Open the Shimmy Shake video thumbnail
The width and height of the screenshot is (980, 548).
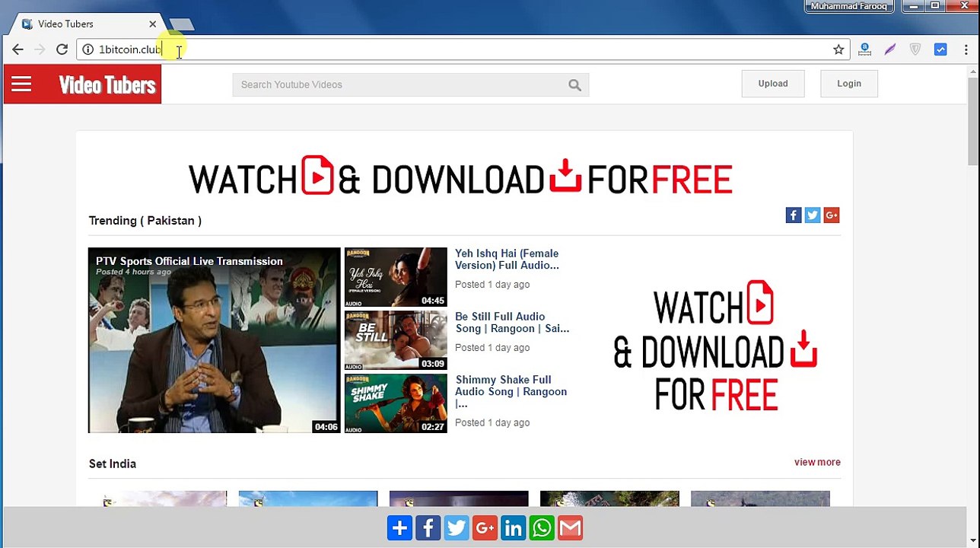[x=396, y=403]
